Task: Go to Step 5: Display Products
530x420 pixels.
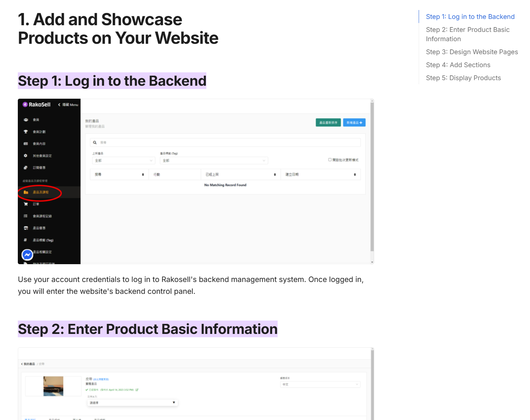Action: point(463,78)
